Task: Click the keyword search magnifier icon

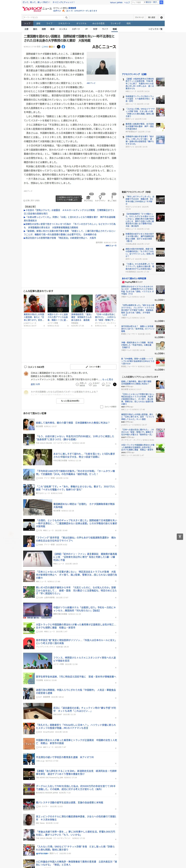Action: [x=66, y=18]
